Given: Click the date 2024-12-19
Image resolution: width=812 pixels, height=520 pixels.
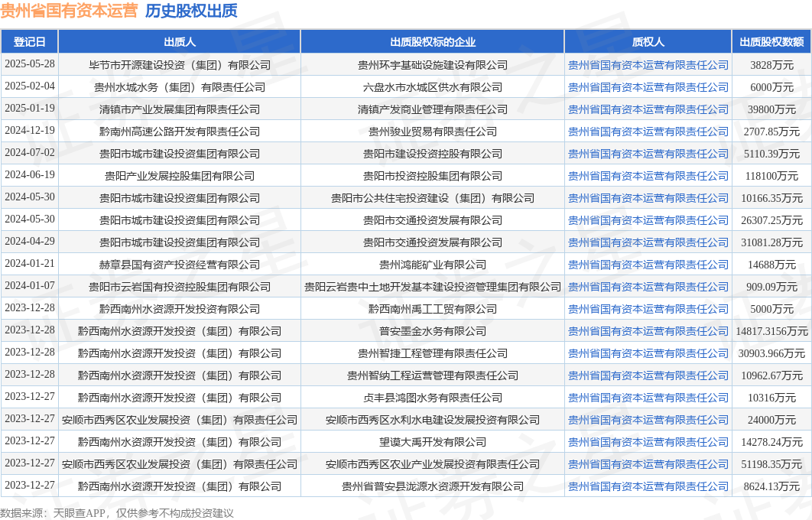Looking at the screenshot, I should point(30,131).
